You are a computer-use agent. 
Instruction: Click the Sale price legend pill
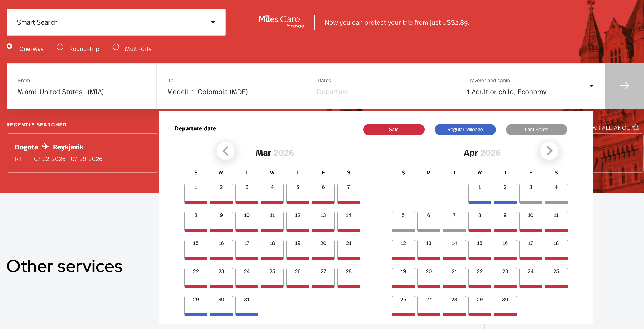pyautogui.click(x=394, y=129)
